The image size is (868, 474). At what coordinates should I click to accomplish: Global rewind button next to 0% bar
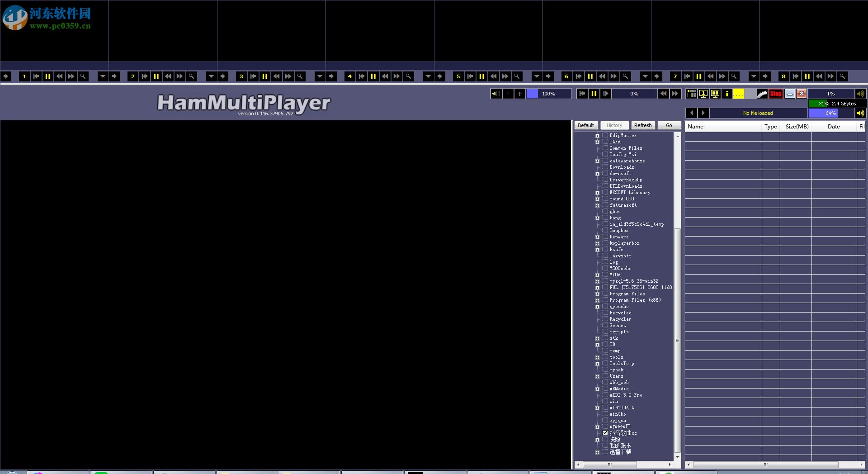click(663, 94)
